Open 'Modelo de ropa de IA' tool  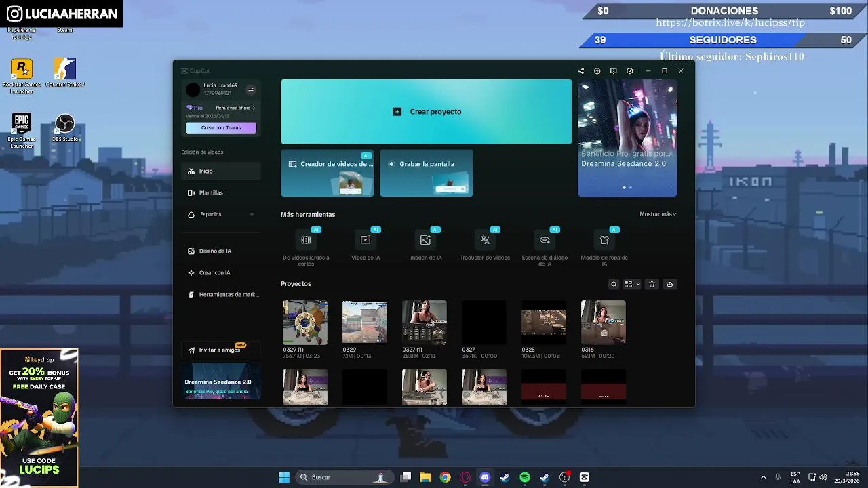coord(604,247)
